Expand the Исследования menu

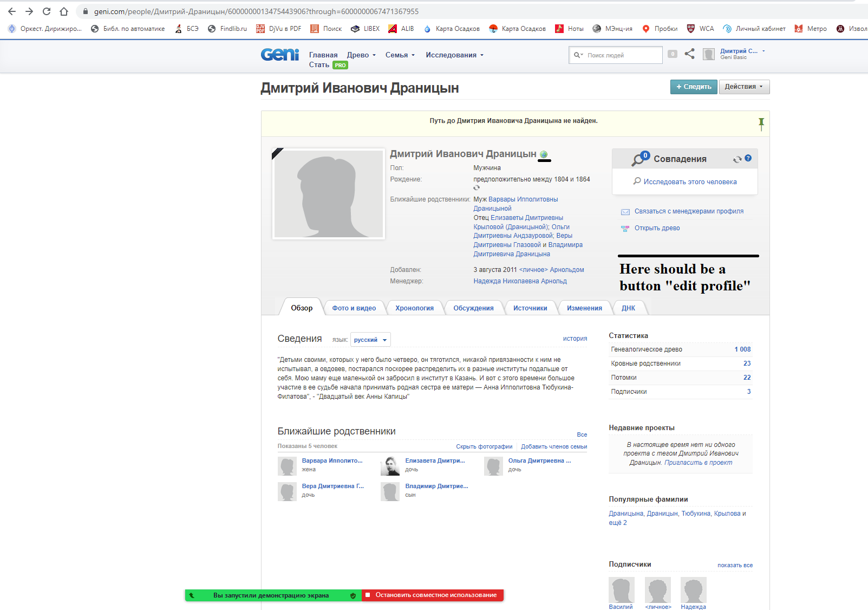pos(454,55)
